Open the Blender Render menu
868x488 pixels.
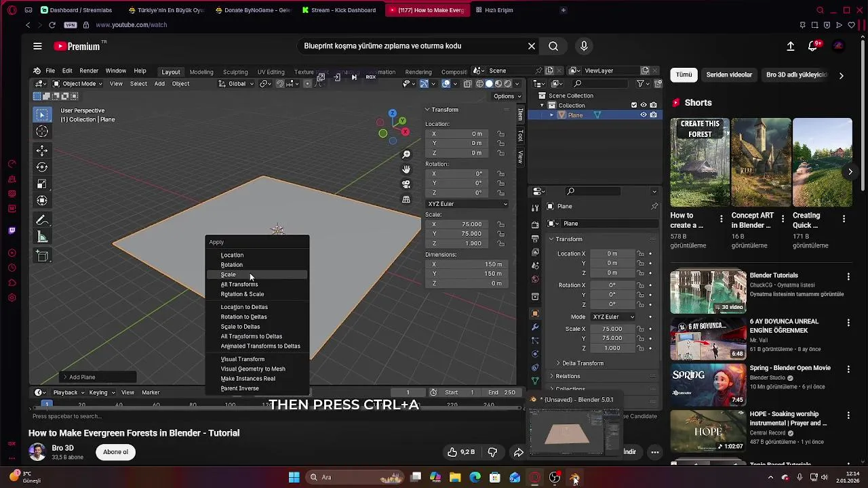(x=89, y=70)
